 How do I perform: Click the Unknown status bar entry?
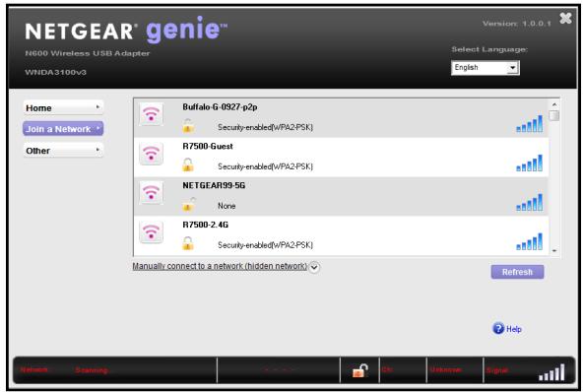(x=446, y=369)
